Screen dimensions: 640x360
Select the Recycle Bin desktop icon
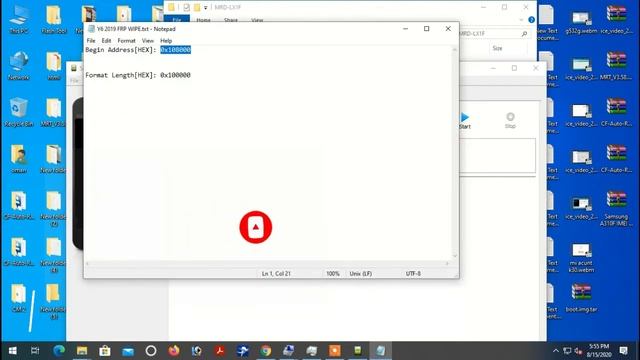click(x=19, y=112)
